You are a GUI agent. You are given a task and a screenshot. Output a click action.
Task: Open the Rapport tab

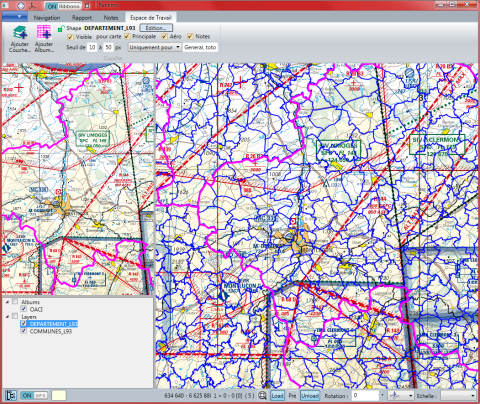82,18
